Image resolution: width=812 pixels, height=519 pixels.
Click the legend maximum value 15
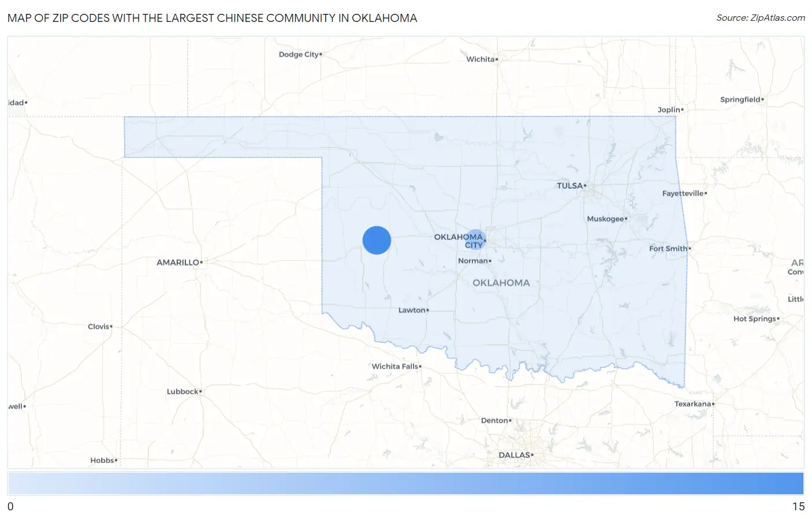798,507
